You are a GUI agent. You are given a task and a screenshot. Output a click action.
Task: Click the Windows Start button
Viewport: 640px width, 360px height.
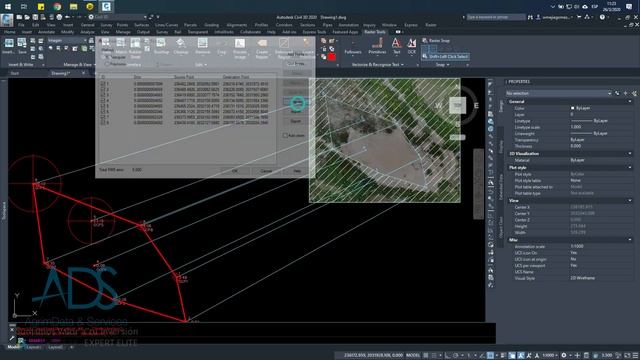(x=8, y=6)
